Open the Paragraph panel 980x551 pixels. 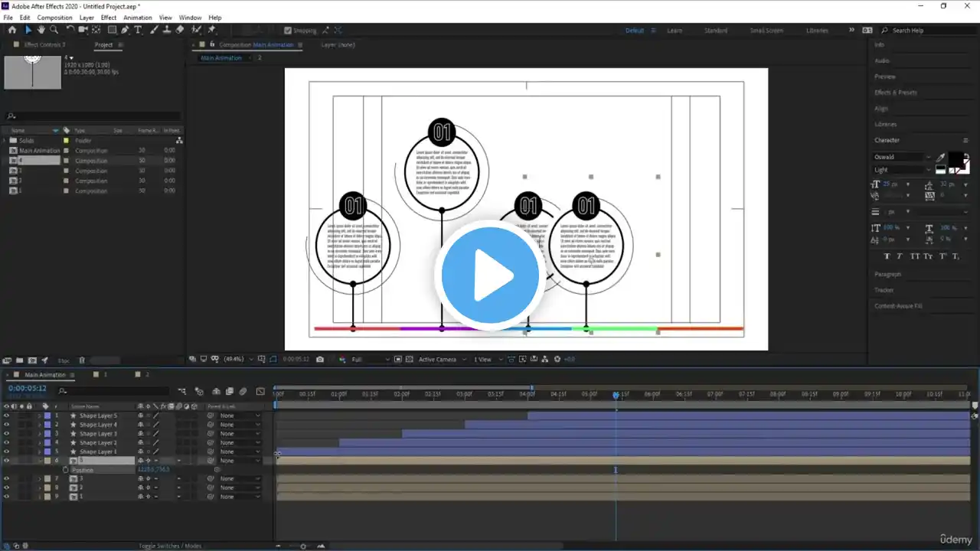point(888,274)
